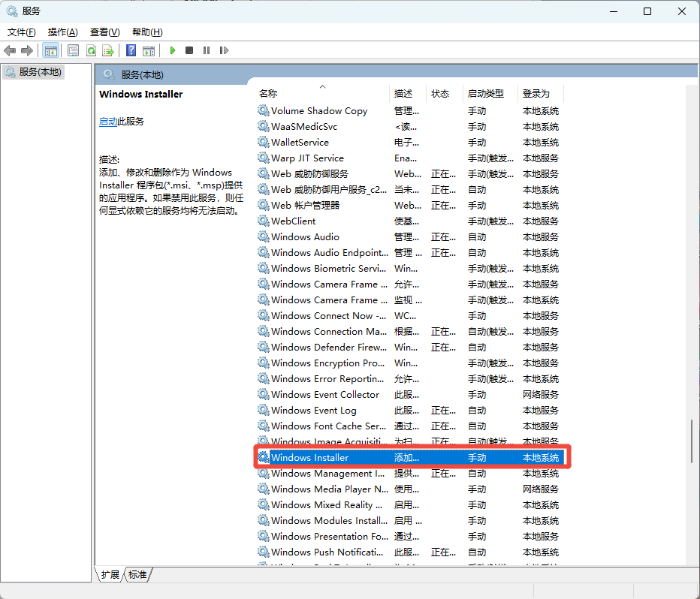Select Windows Mixed Reality ... service name
The image size is (700, 599).
tap(327, 505)
